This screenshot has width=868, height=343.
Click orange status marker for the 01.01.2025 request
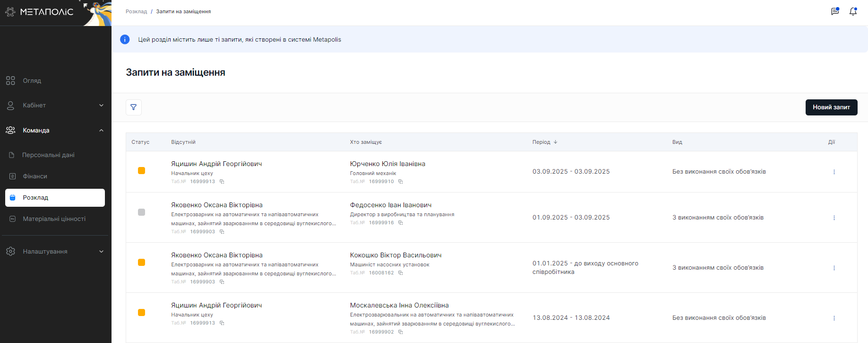141,262
